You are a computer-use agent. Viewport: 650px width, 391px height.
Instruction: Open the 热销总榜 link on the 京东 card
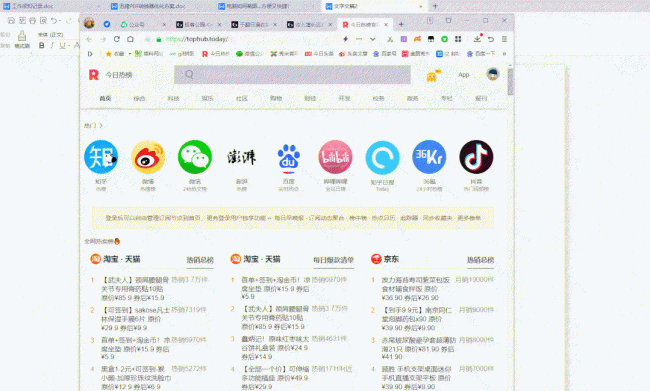click(480, 260)
